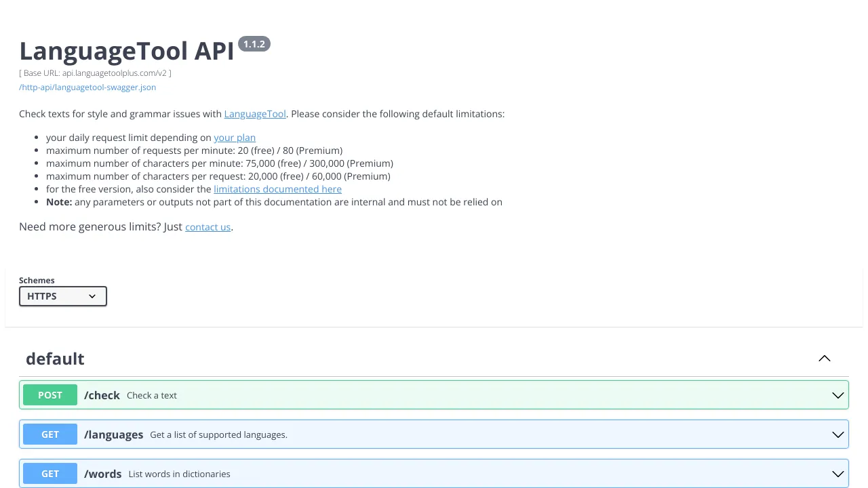This screenshot has width=868, height=488.
Task: Click the 'contact us' link
Action: pos(208,227)
